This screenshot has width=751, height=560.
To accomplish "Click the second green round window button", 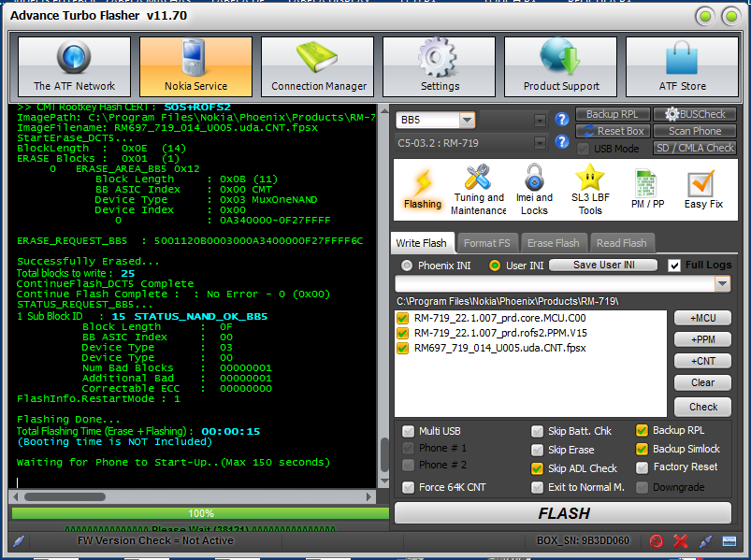I will pyautogui.click(x=731, y=17).
